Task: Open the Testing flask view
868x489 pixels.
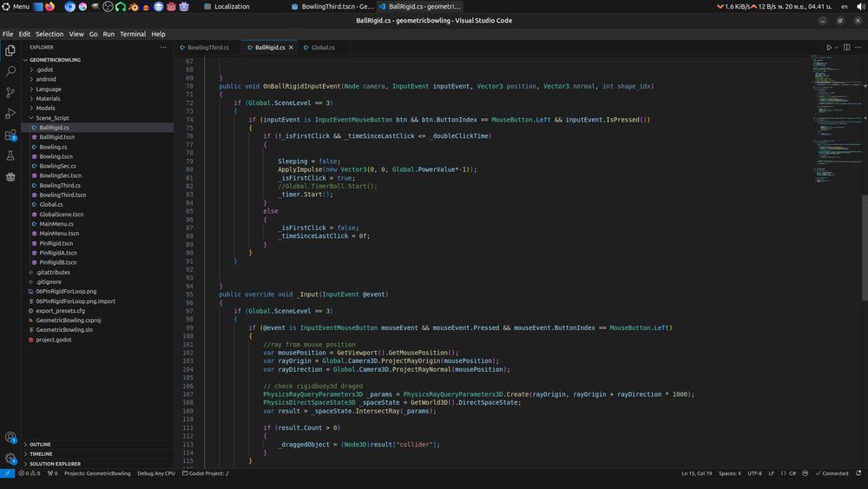Action: pos(10,156)
